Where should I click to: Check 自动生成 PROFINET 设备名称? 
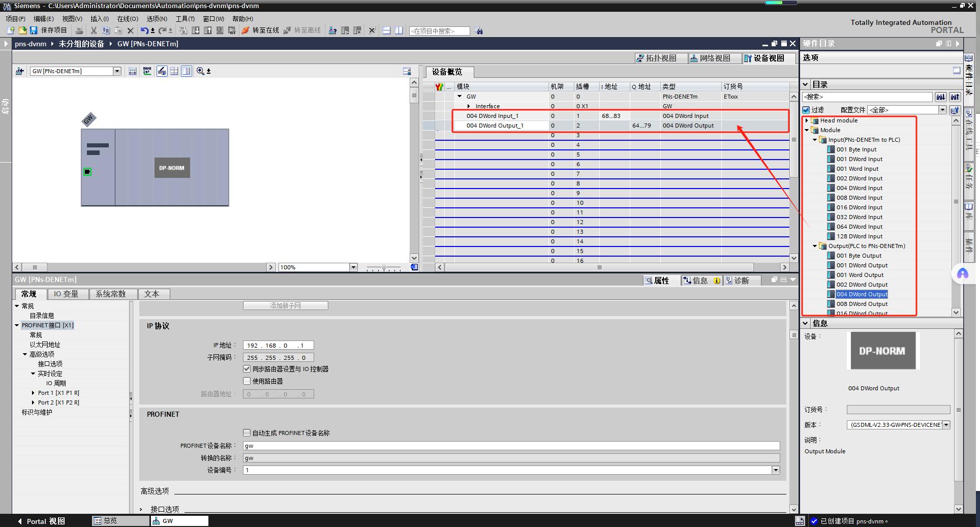coord(247,433)
